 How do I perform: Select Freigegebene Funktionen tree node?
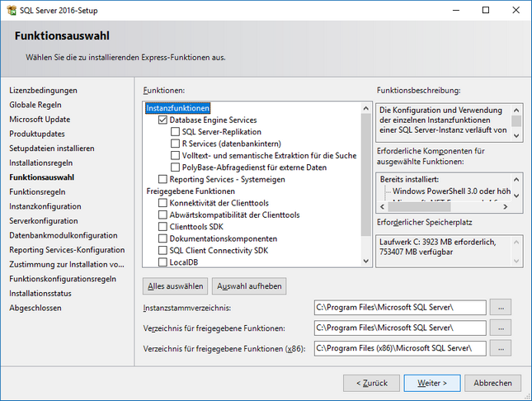(191, 191)
